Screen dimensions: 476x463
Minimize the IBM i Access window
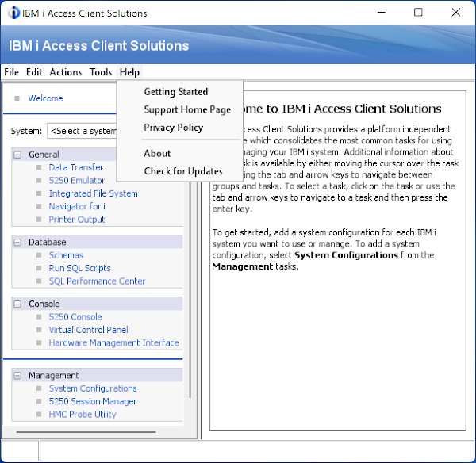pos(382,13)
